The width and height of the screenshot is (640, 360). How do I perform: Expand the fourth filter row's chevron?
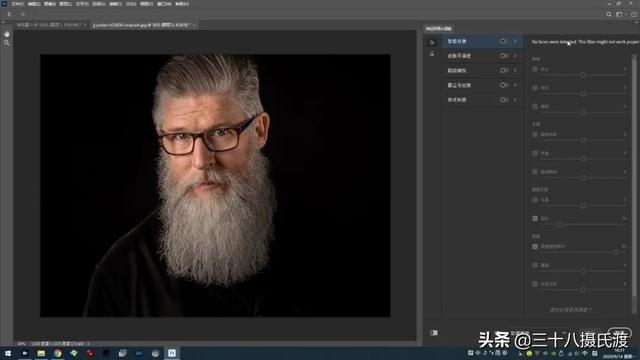coord(515,85)
